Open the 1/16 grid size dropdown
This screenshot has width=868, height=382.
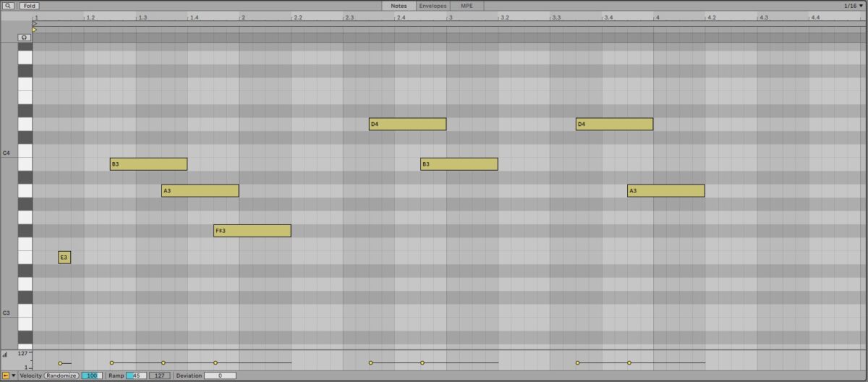point(853,6)
